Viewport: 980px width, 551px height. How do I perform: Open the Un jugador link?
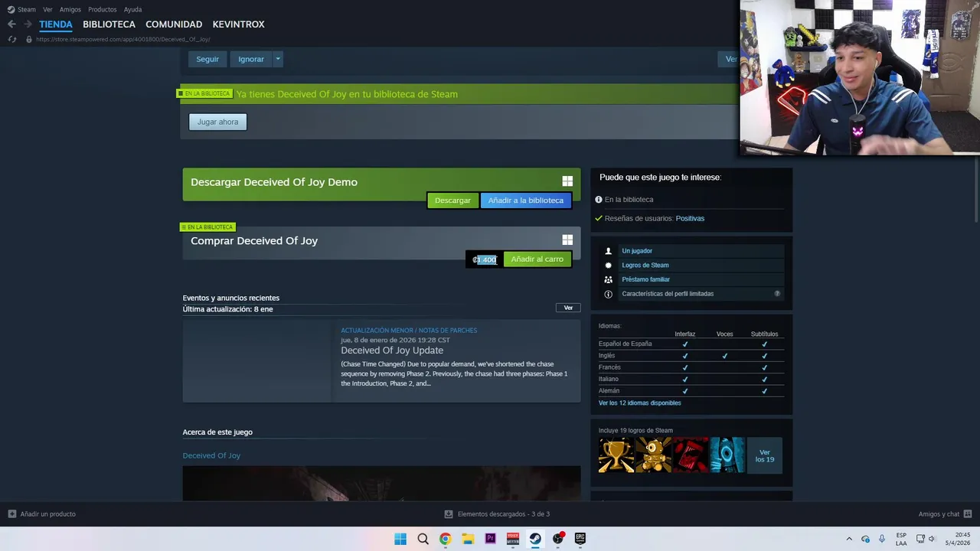(637, 251)
